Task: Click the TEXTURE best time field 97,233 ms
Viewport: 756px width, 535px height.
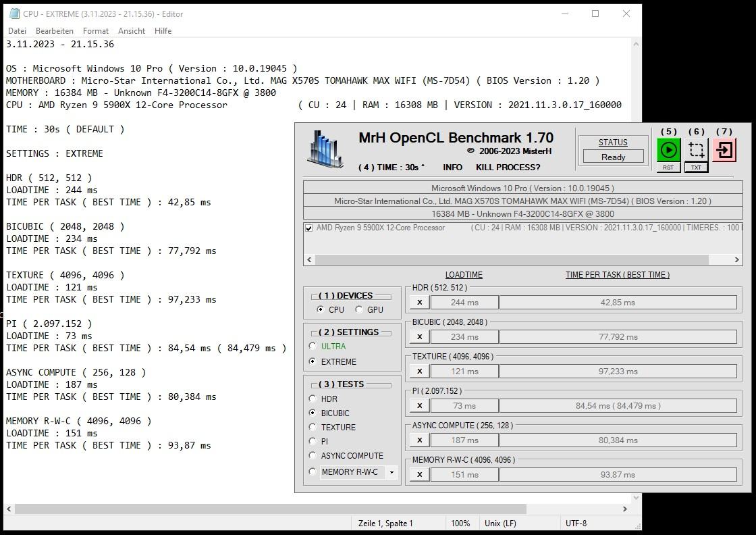Action: click(618, 372)
